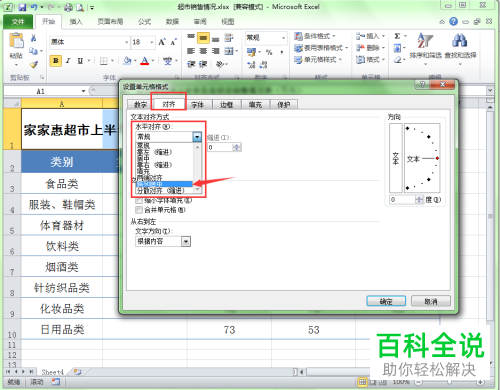Select 分散对齐 (缩进) in the list
The height and width of the screenshot is (390, 500).
pyautogui.click(x=164, y=191)
